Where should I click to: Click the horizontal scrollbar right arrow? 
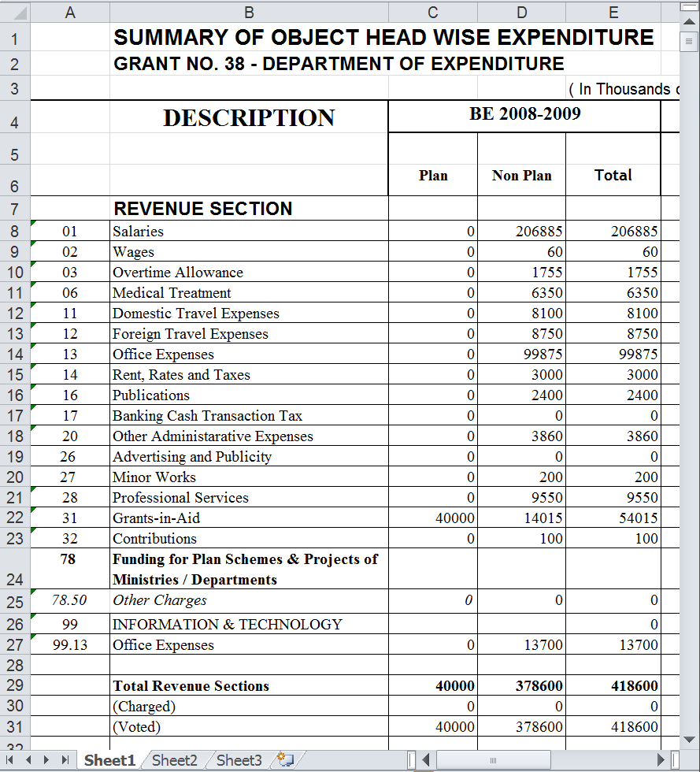click(661, 759)
